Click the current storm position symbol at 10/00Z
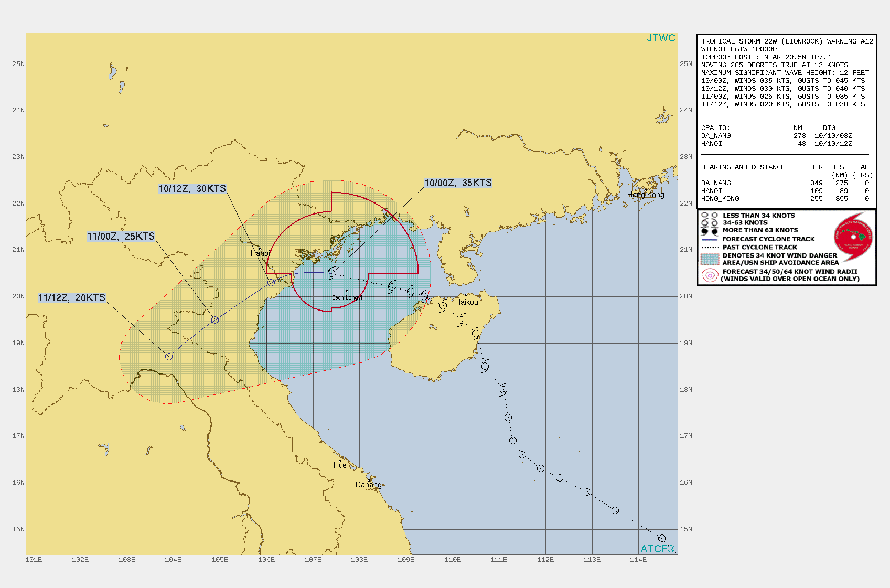 [331, 273]
